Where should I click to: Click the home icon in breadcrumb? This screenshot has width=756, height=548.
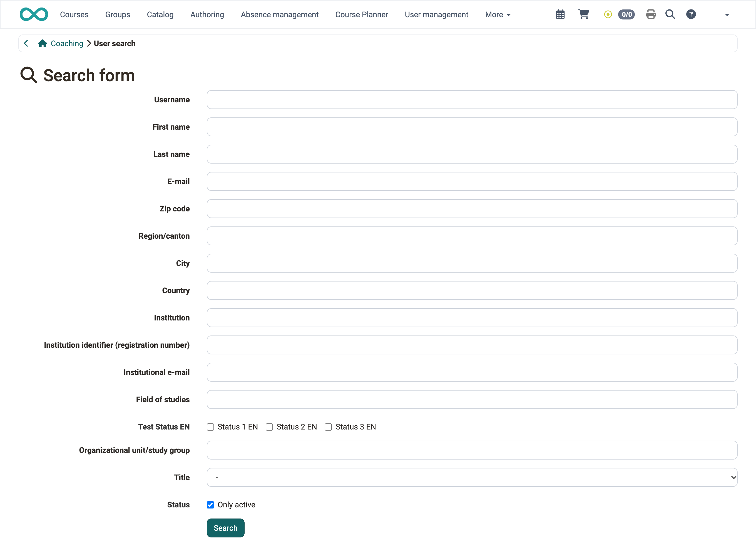click(x=42, y=43)
